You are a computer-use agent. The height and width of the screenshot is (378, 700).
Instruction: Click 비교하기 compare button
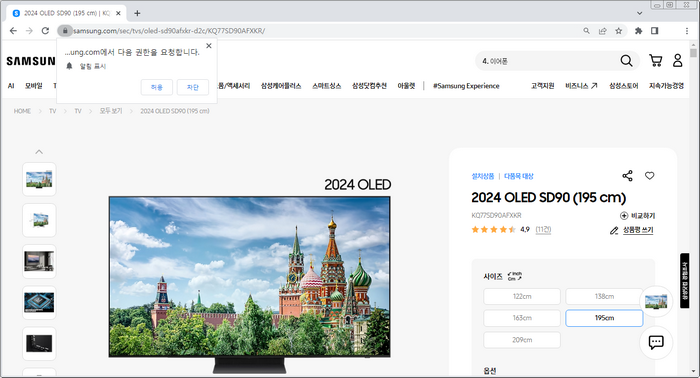point(638,216)
